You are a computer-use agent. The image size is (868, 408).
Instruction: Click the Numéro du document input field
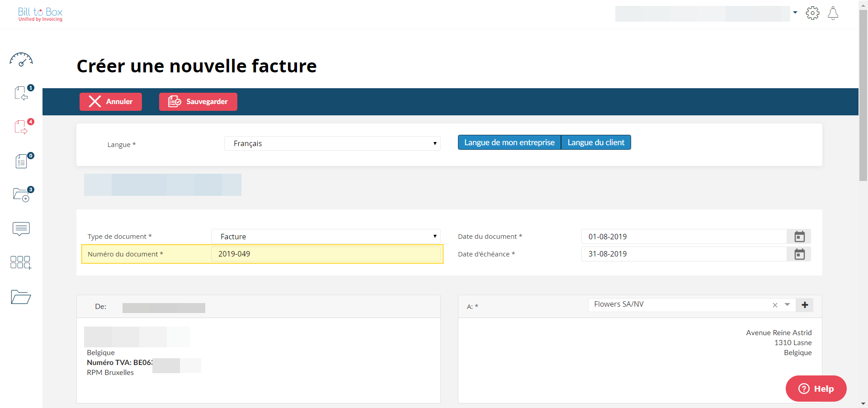(x=325, y=254)
